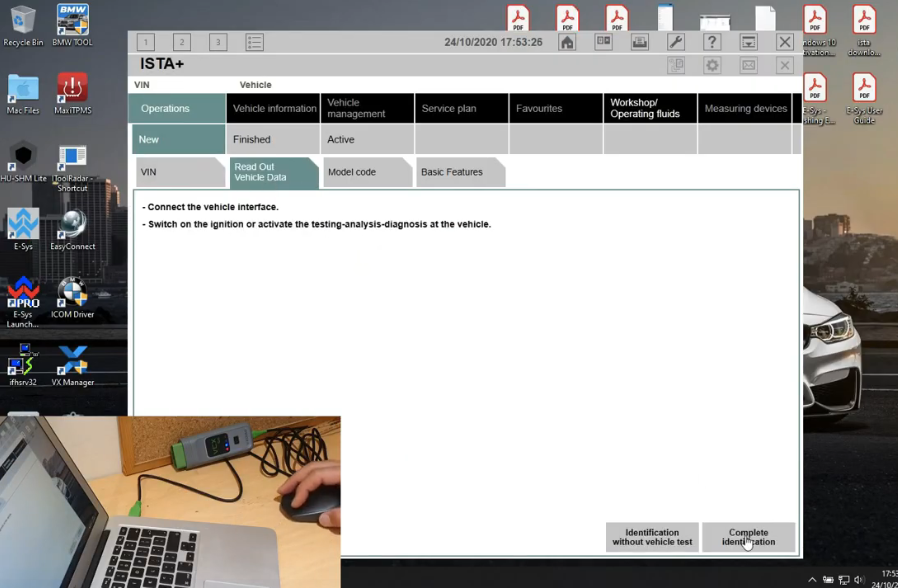Select the Finished sub-tab

click(x=273, y=139)
